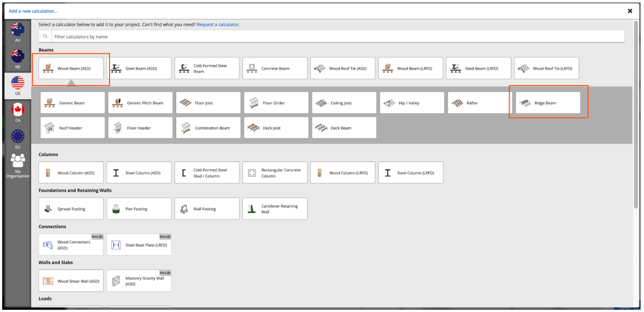Select the Deck Beam calculator
Image resolution: width=644 pixels, height=312 pixels.
(x=344, y=128)
